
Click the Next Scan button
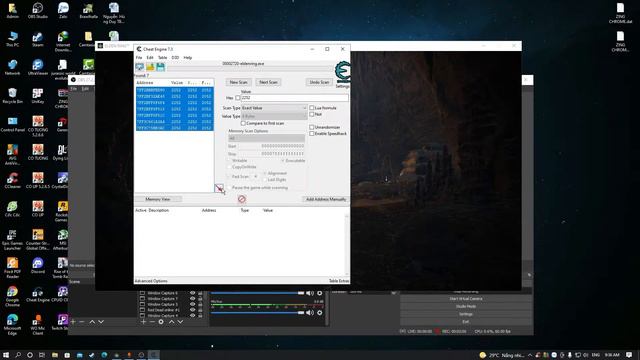point(268,82)
